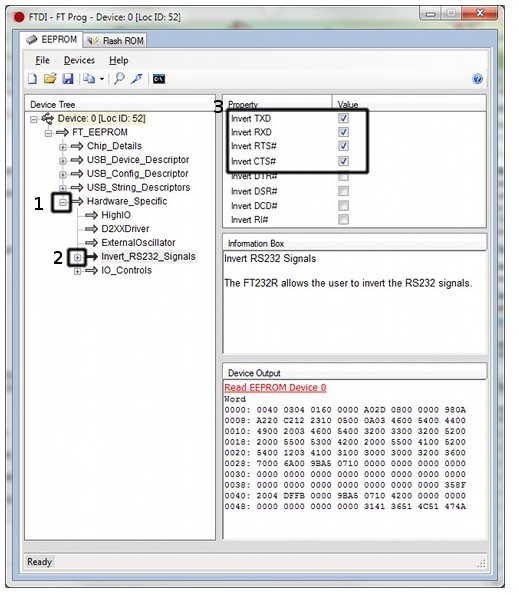Viewport: 519px width, 595px height.
Task: Save template using floppy disk icon
Action: pyautogui.click(x=68, y=79)
